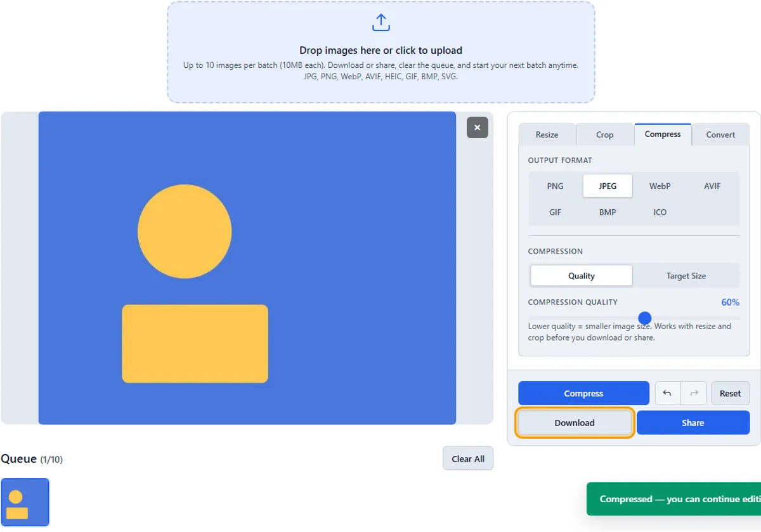This screenshot has height=532, width=761.
Task: Click the Compressed notification toast
Action: (x=673, y=499)
